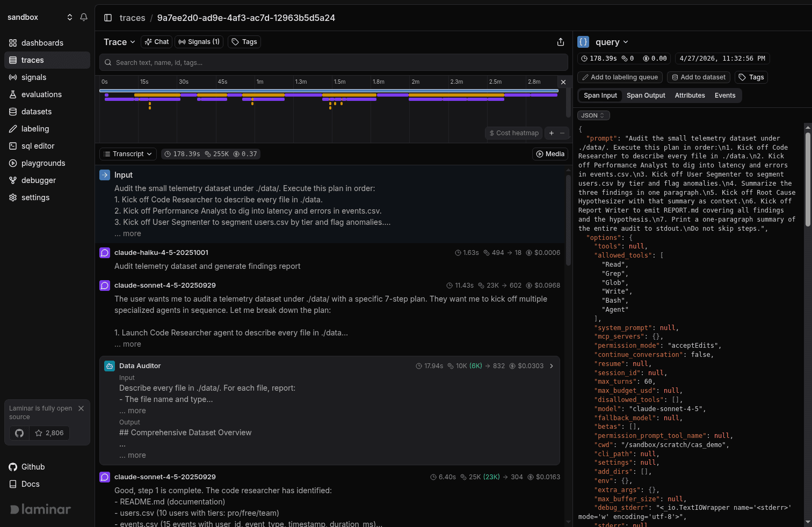
Task: Click the 1m timeline marker
Action: [x=260, y=82]
